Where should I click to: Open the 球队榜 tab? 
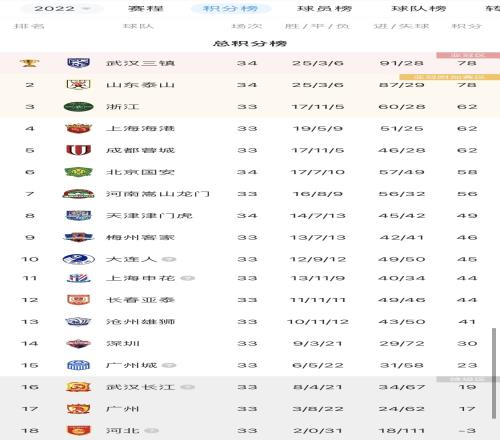coord(419,8)
